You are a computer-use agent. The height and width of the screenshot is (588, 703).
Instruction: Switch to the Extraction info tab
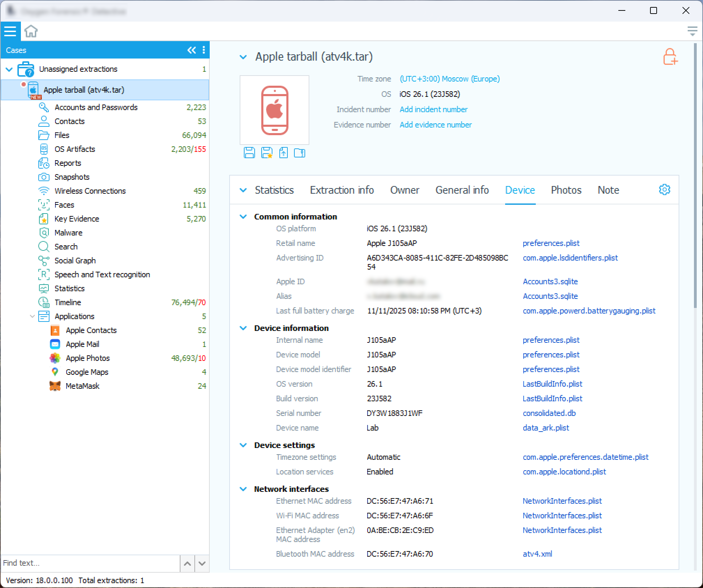(342, 190)
